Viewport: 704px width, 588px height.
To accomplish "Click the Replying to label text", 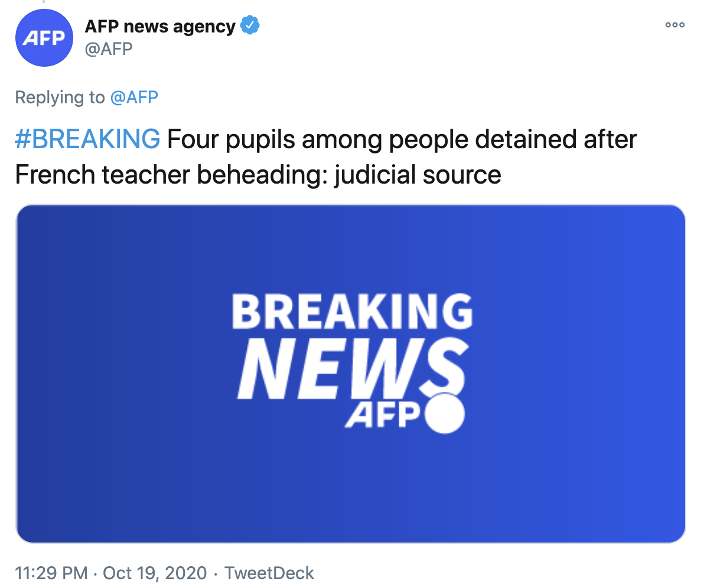I will click(60, 97).
